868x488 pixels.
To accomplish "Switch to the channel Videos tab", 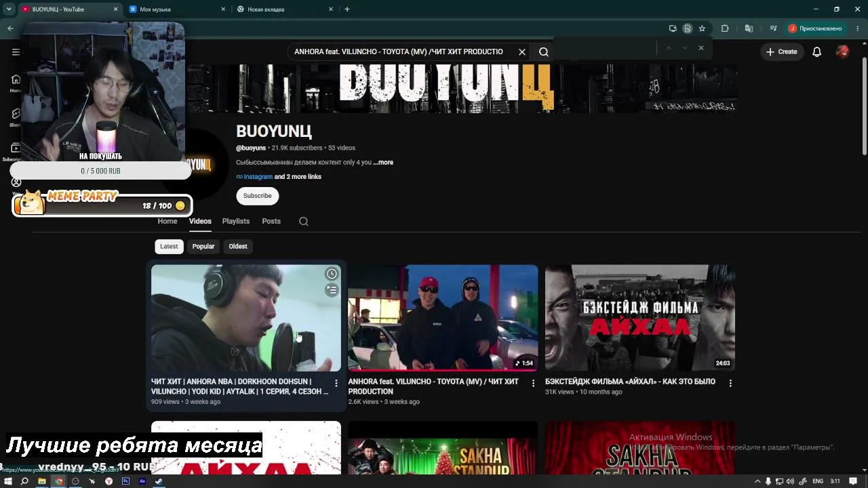I will (200, 222).
